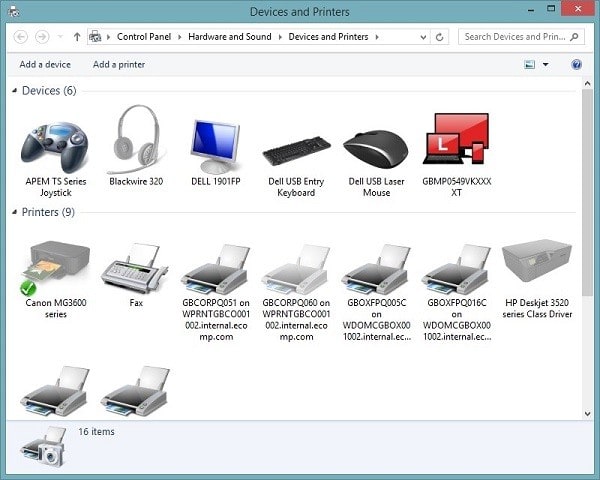Click the 'HP Deskjet 3520 series Class Driver' label

pyautogui.click(x=537, y=308)
